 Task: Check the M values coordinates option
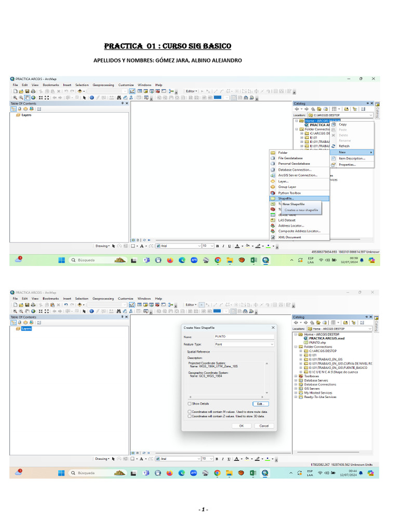pos(190,411)
